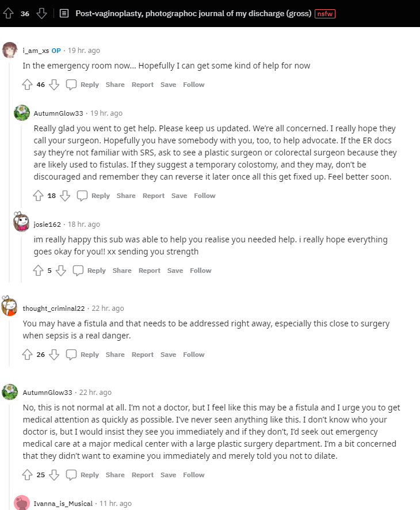
Task: Collapse the lower AutumnGlow33 comment thread line
Action: pyautogui.click(x=10, y=449)
